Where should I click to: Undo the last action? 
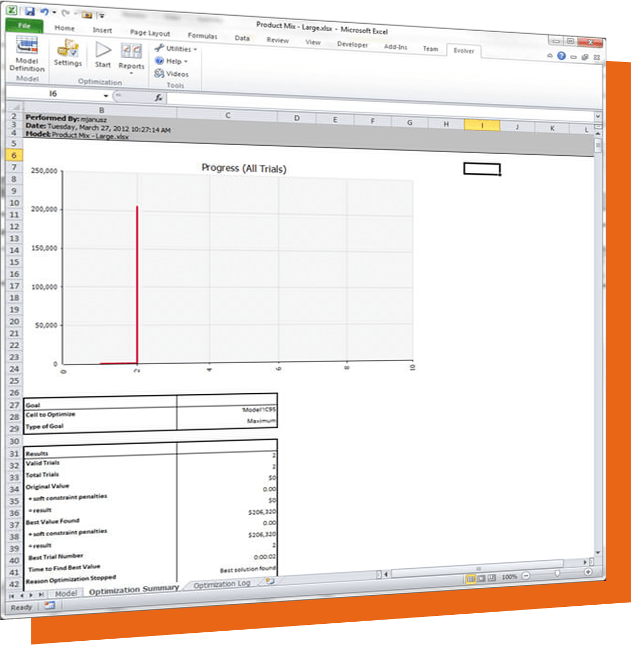tap(45, 12)
